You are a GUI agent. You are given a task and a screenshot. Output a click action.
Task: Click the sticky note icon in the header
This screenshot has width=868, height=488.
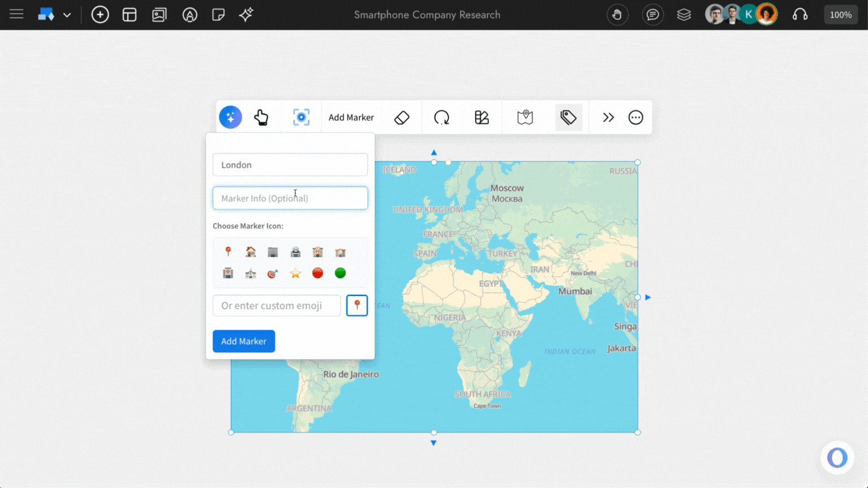coord(218,15)
